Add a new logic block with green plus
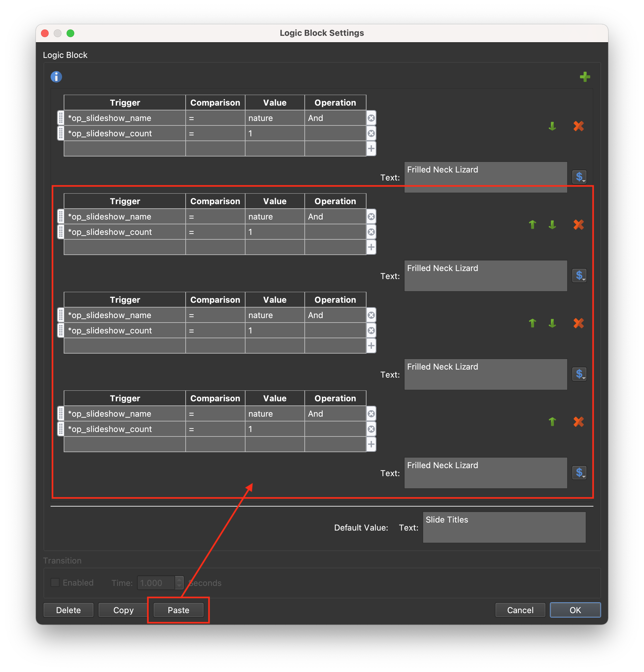The image size is (644, 672). 585,77
